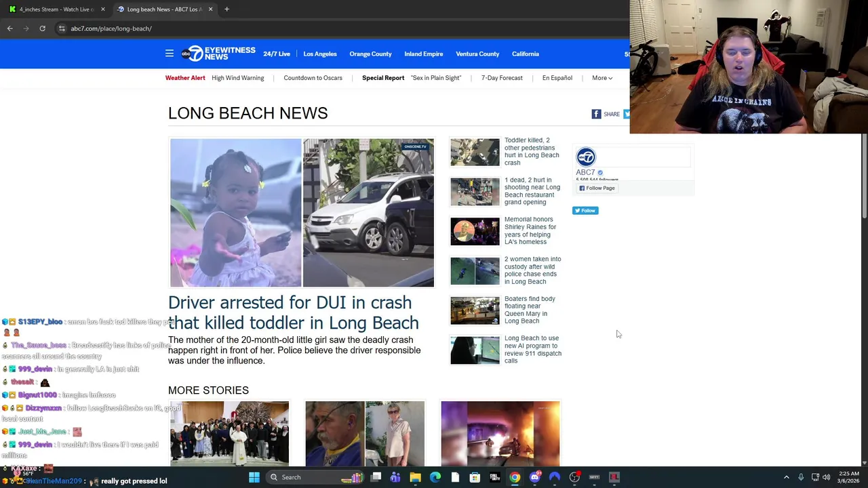
Task: Click thumbnail for police chase story
Action: [475, 271]
